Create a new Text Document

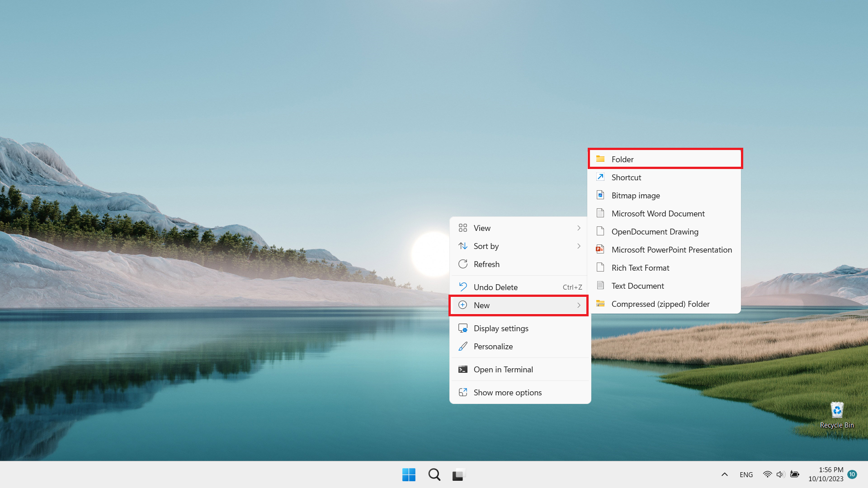tap(665, 286)
